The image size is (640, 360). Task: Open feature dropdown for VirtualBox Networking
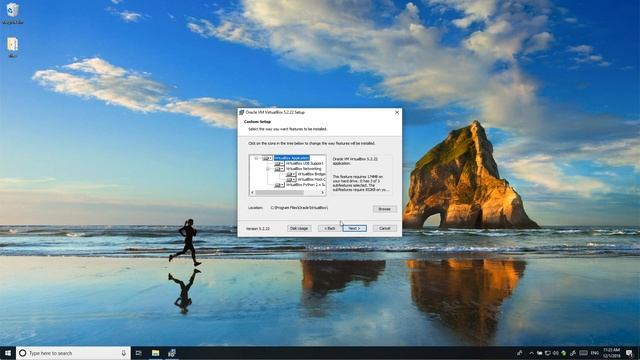click(x=279, y=169)
